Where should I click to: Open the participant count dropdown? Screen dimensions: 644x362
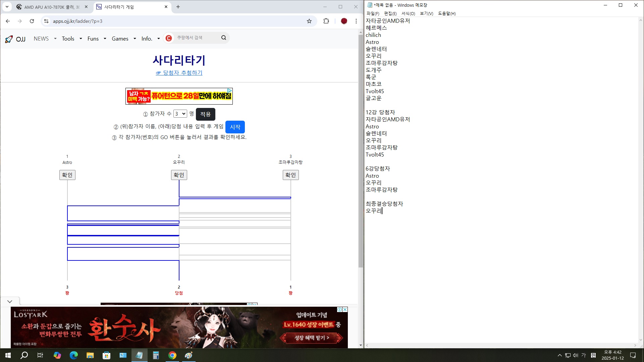(x=180, y=114)
